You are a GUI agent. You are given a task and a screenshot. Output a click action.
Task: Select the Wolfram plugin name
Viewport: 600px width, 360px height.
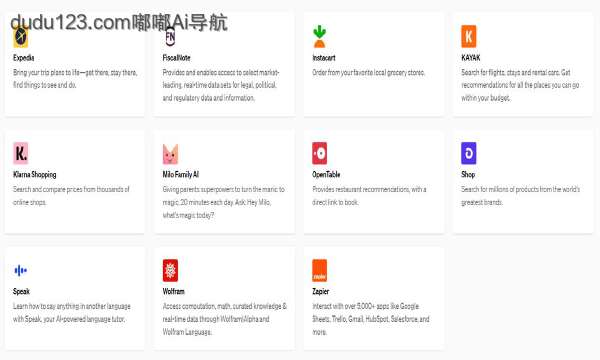click(x=173, y=292)
